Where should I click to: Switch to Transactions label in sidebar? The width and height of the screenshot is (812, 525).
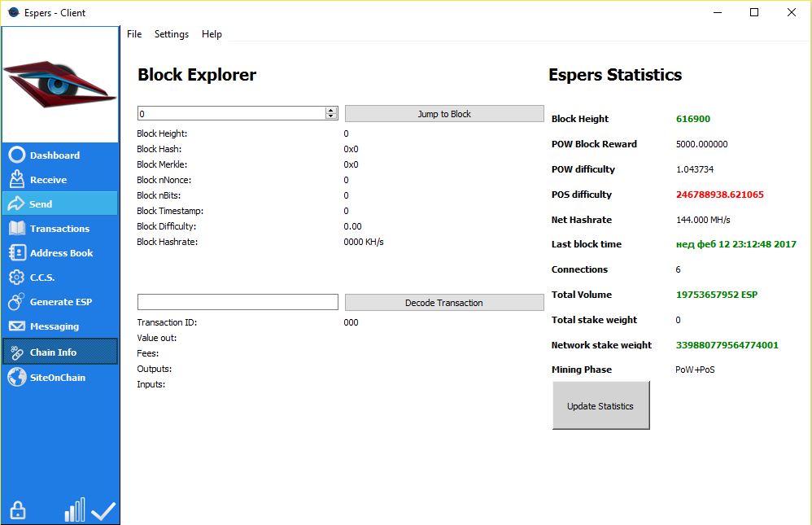(x=59, y=229)
